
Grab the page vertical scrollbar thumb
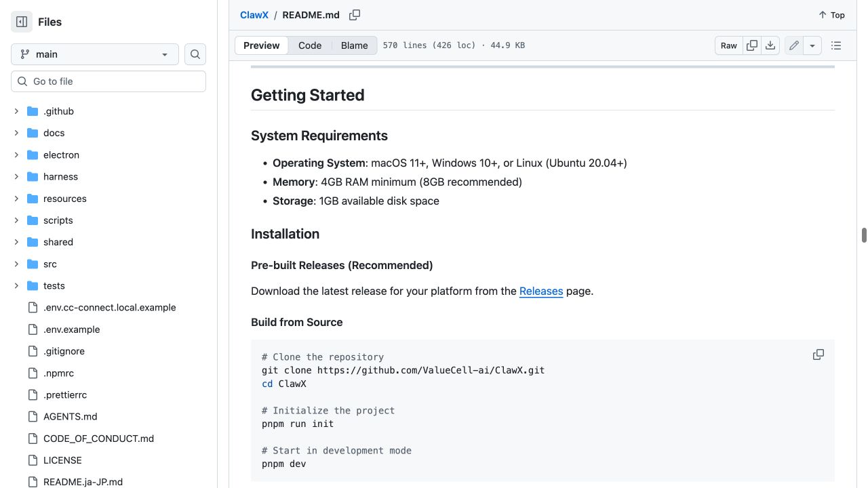point(864,235)
